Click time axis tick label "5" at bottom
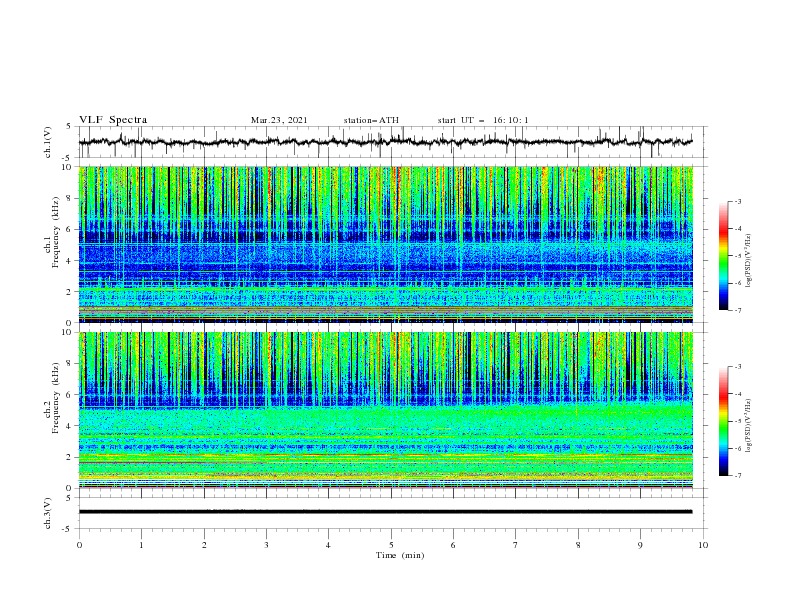792x612 pixels. [x=391, y=545]
